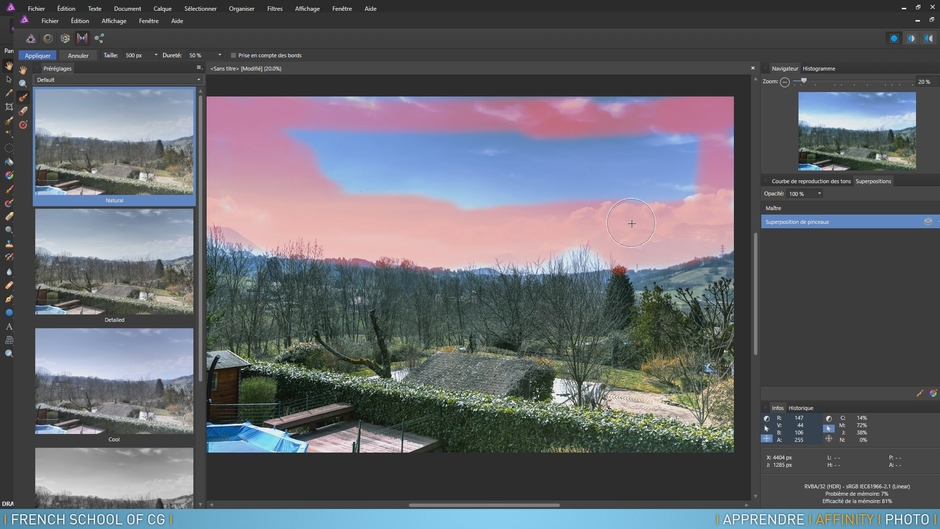Screen dimensions: 940x529
Task: Select the Maître overlay row
Action: click(850, 208)
